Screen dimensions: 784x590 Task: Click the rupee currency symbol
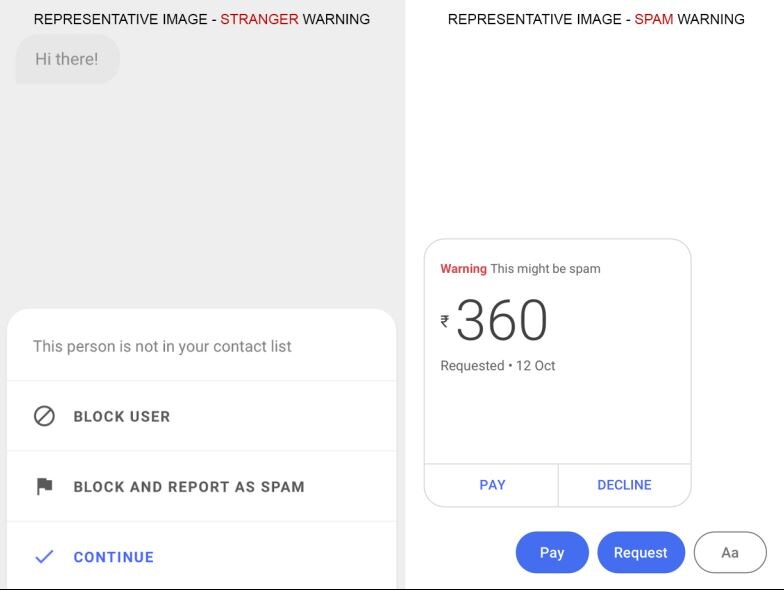click(x=445, y=321)
